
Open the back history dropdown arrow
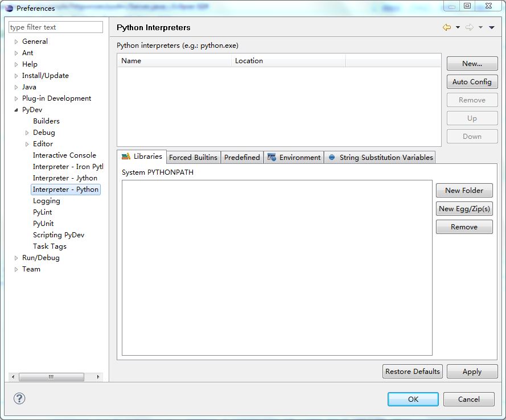click(458, 27)
